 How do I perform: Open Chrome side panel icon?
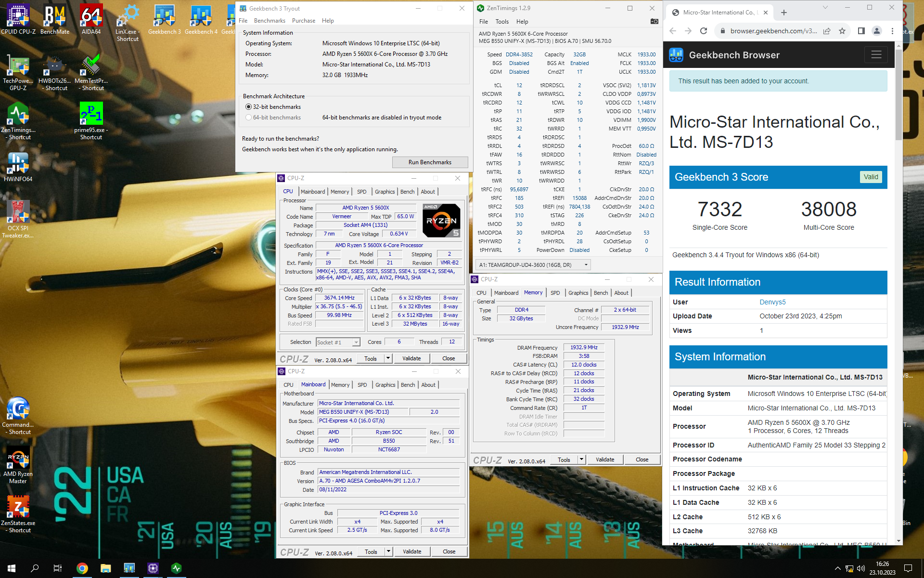click(x=861, y=31)
